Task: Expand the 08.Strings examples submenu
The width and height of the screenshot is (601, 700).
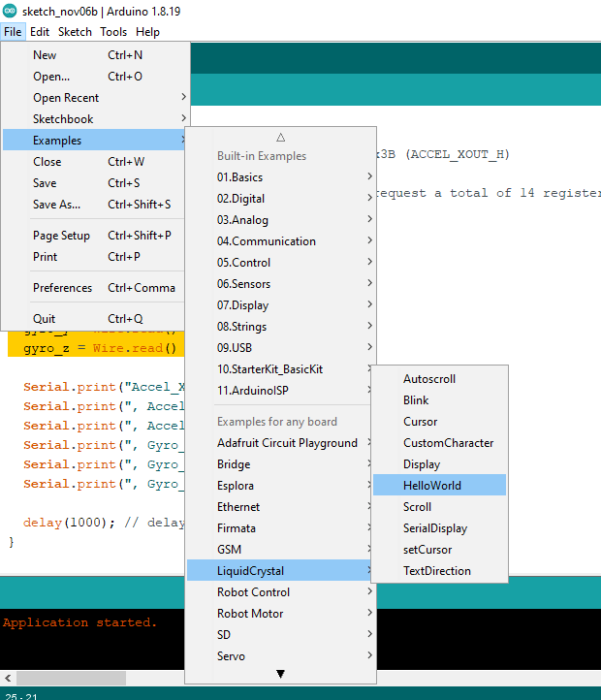Action: 280,327
